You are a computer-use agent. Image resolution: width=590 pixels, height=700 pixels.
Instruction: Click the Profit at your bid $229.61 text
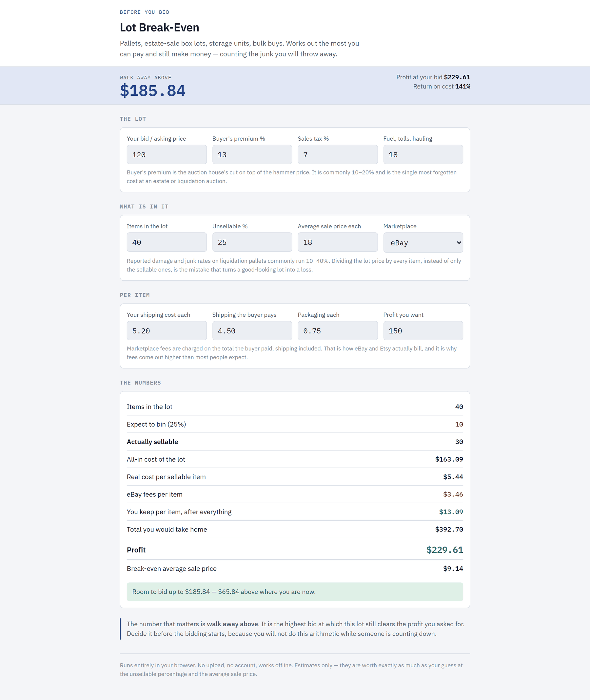pyautogui.click(x=433, y=77)
